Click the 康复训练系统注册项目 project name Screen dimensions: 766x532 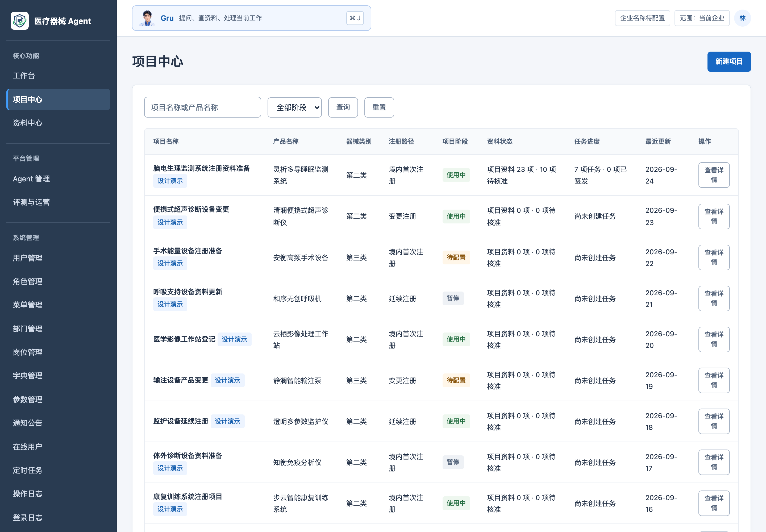(187, 496)
